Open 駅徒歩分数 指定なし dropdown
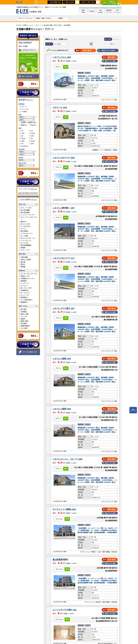Screen dimensions: 138x644 [x=27, y=166]
